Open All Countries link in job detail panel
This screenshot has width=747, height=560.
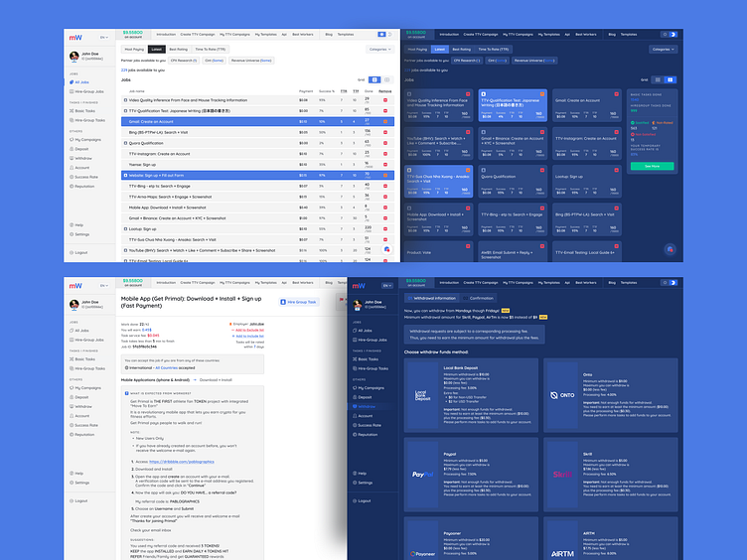point(166,367)
